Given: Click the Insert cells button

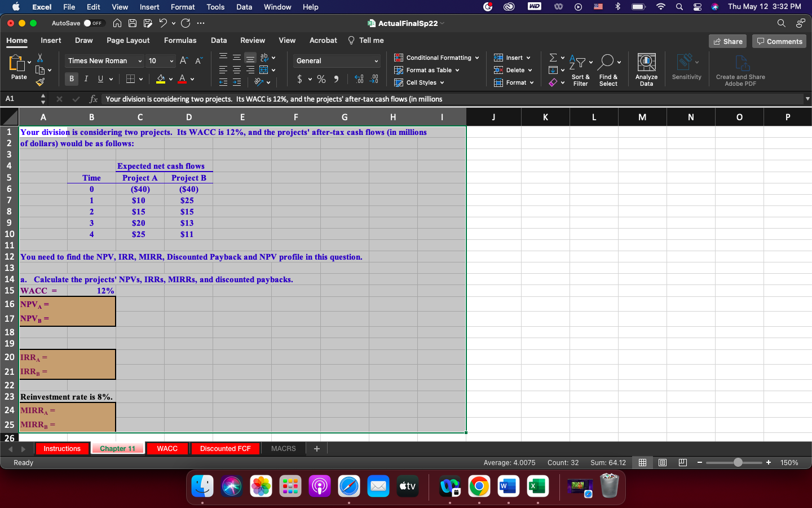Looking at the screenshot, I should pos(512,58).
